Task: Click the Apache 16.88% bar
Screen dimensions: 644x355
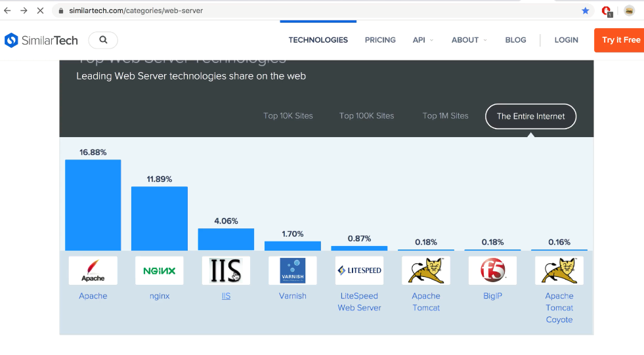Action: coord(93,205)
